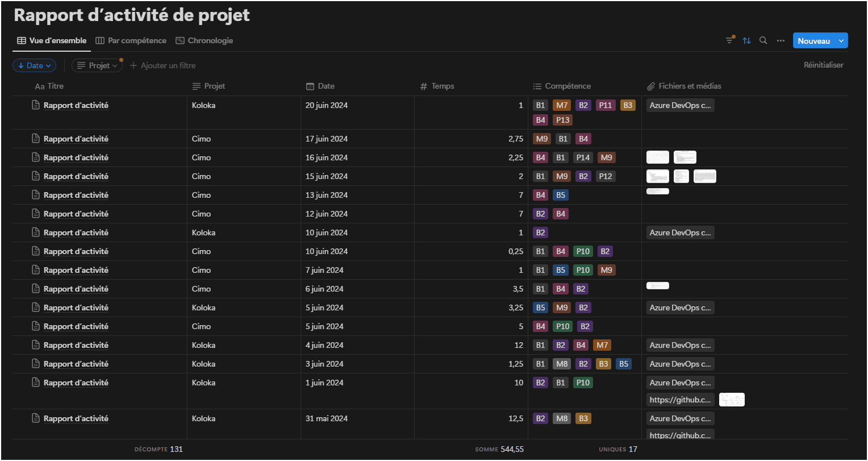Open the Projet filter pill dropdown
The width and height of the screenshot is (868, 461).
tap(97, 65)
